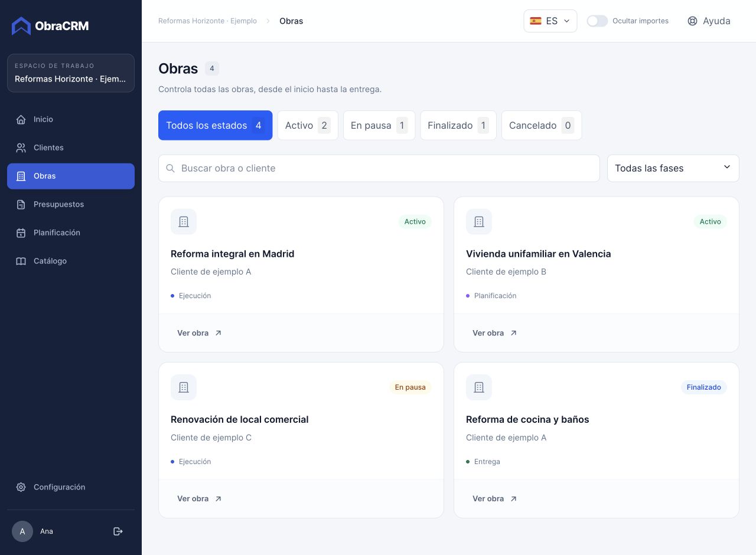Open Presupuestos via the document icon
The height and width of the screenshot is (555, 756).
coord(21,204)
